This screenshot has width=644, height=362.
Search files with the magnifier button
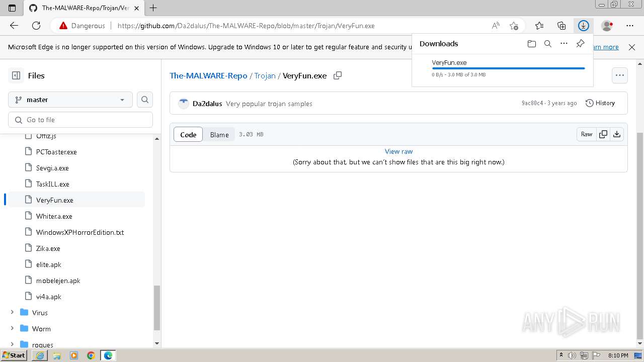point(145,100)
